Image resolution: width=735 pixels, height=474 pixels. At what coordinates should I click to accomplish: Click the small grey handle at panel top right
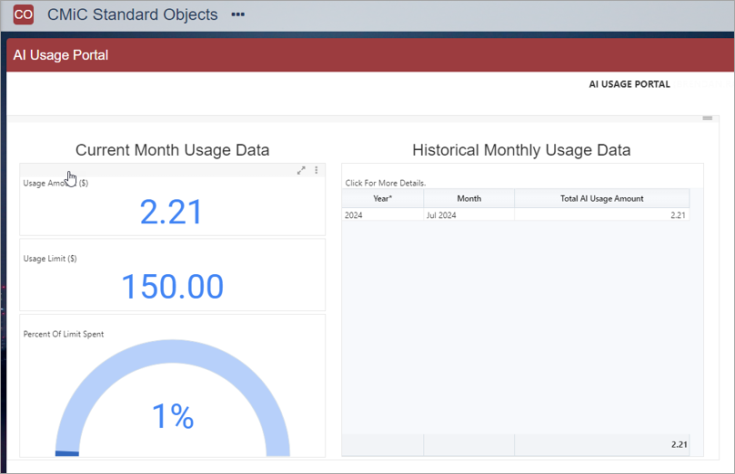pos(707,118)
